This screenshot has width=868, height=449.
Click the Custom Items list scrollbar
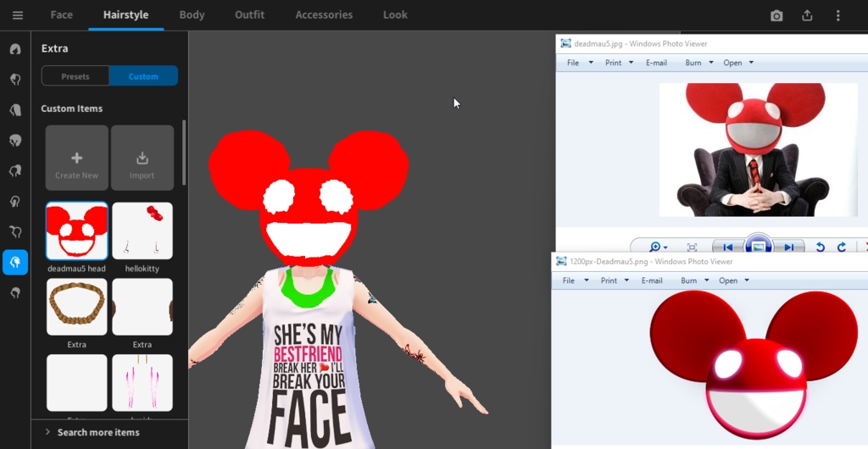click(x=184, y=152)
